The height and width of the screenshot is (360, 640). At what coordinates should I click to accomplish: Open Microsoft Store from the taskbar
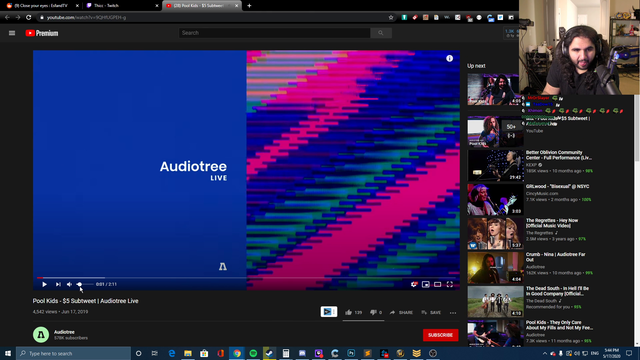tap(204, 353)
